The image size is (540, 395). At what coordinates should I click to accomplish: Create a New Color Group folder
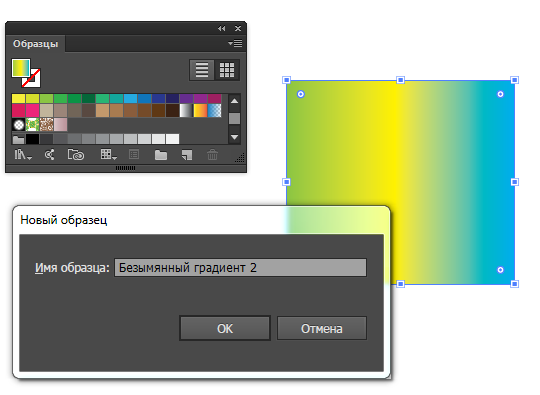[160, 155]
